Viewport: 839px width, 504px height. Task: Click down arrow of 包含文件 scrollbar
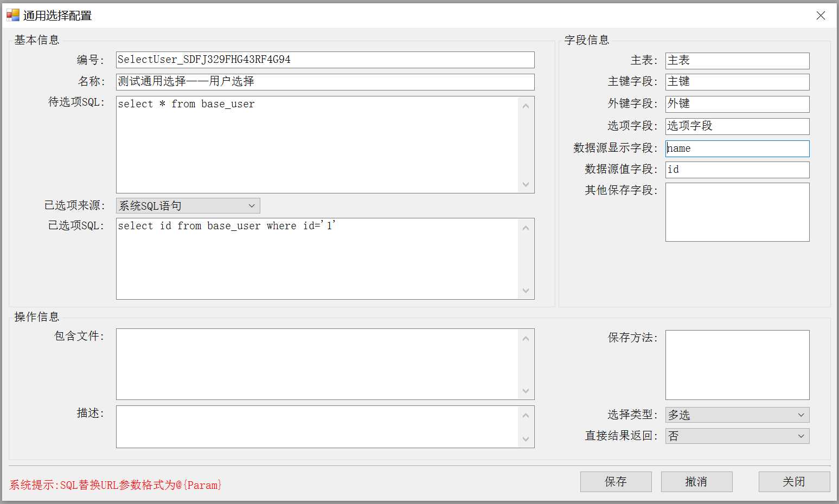click(526, 391)
